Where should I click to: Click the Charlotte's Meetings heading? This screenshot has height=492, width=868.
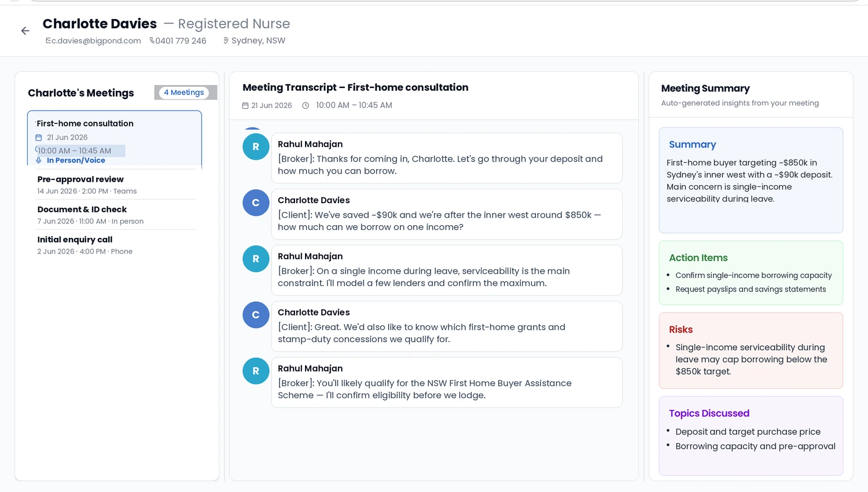click(x=81, y=93)
